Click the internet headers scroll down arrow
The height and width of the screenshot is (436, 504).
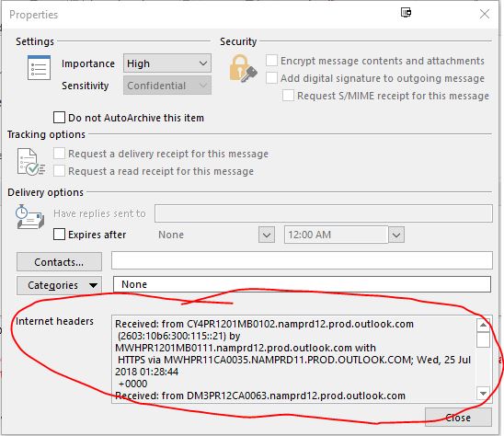click(483, 394)
